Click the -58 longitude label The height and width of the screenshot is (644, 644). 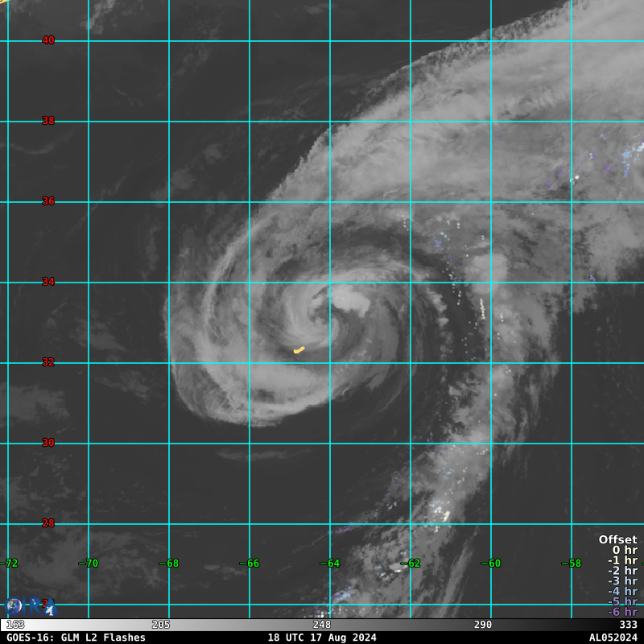[571, 563]
